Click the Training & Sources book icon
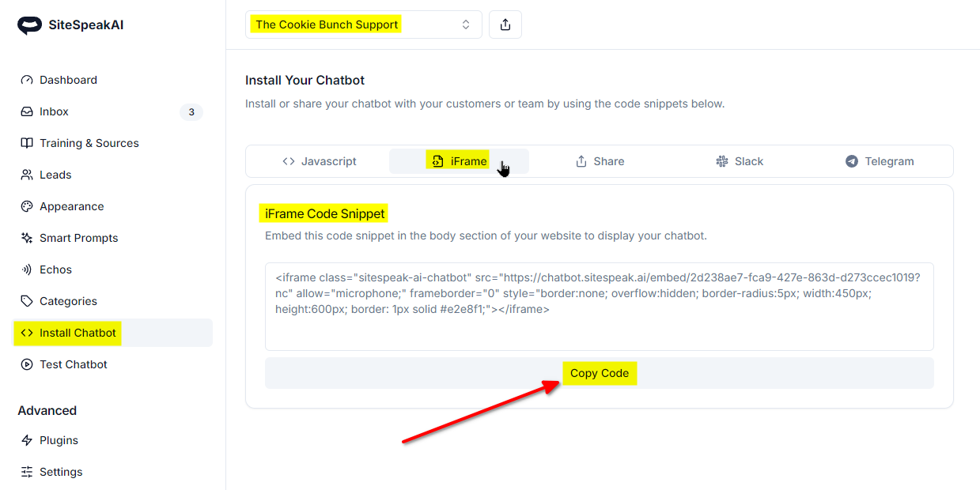 point(27,143)
